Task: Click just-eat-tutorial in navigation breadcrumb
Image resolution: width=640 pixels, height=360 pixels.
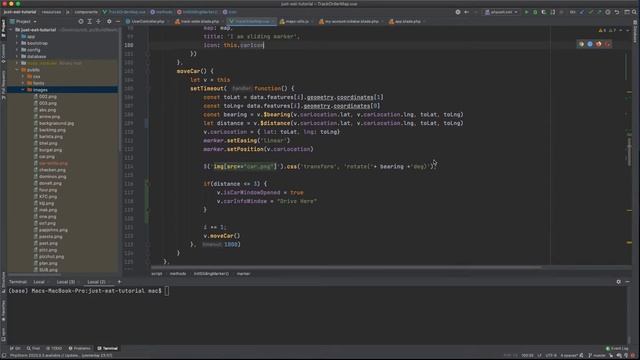Action: click(x=20, y=12)
